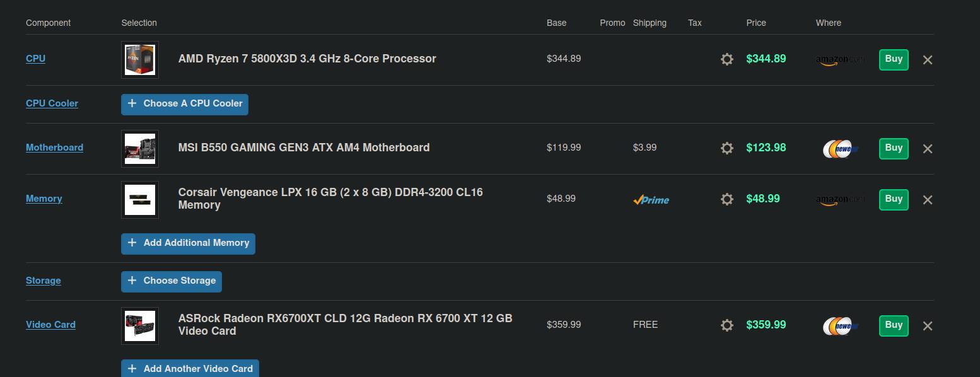980x377 pixels.
Task: Open the Video Card category link
Action: pos(50,325)
